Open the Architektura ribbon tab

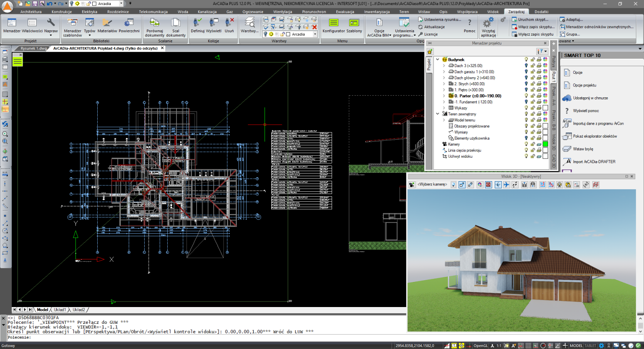click(31, 12)
